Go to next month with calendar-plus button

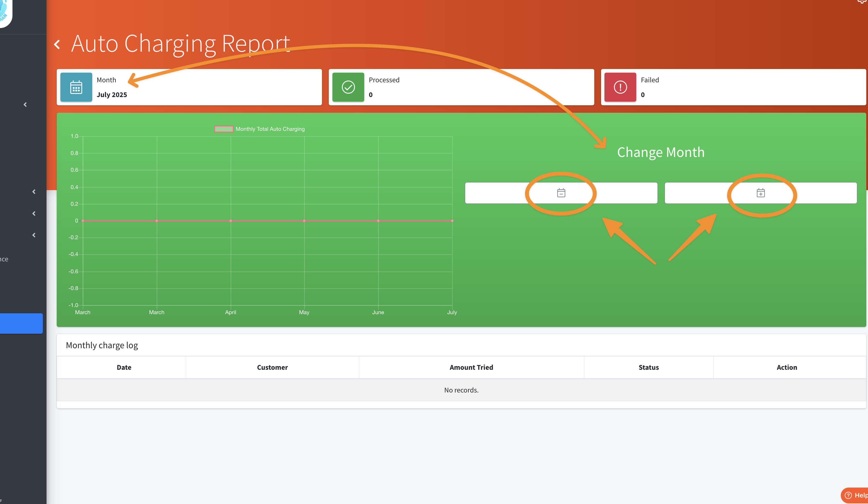pos(760,193)
